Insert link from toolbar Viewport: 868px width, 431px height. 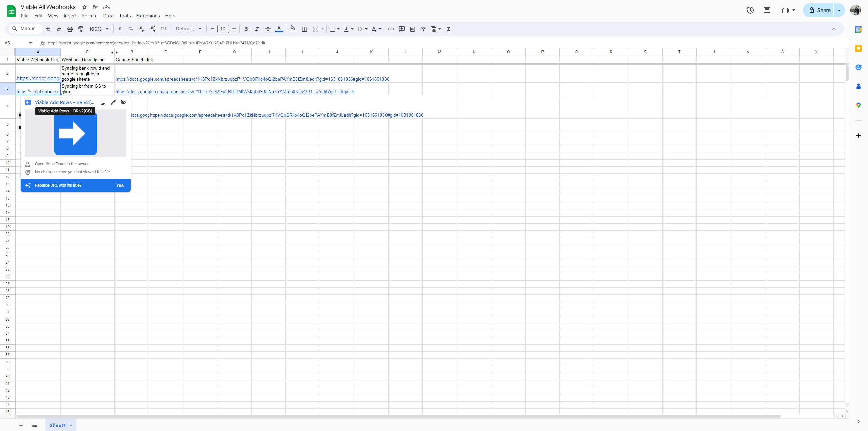click(x=391, y=29)
